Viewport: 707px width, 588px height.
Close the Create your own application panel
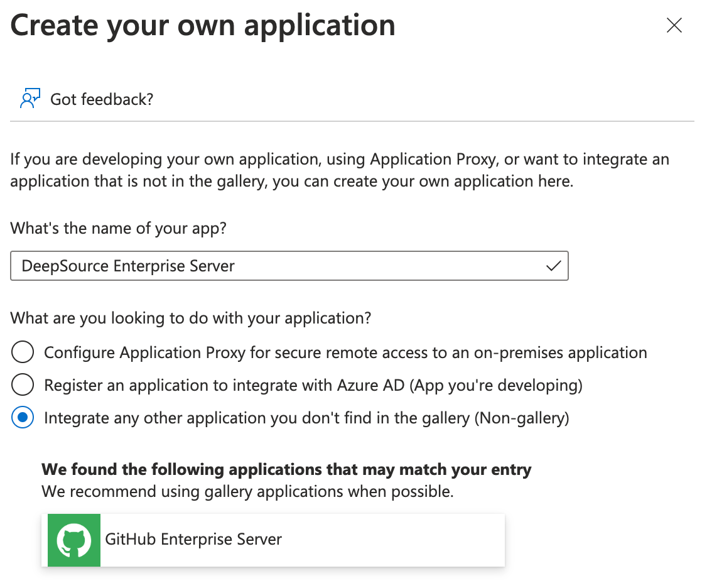(x=674, y=26)
